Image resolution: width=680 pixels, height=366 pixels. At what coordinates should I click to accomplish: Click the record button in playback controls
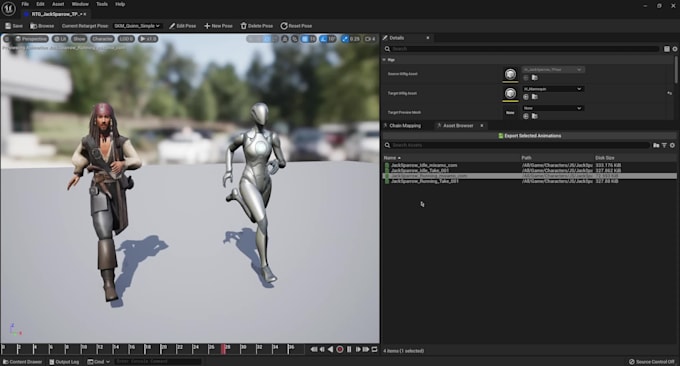pos(340,350)
